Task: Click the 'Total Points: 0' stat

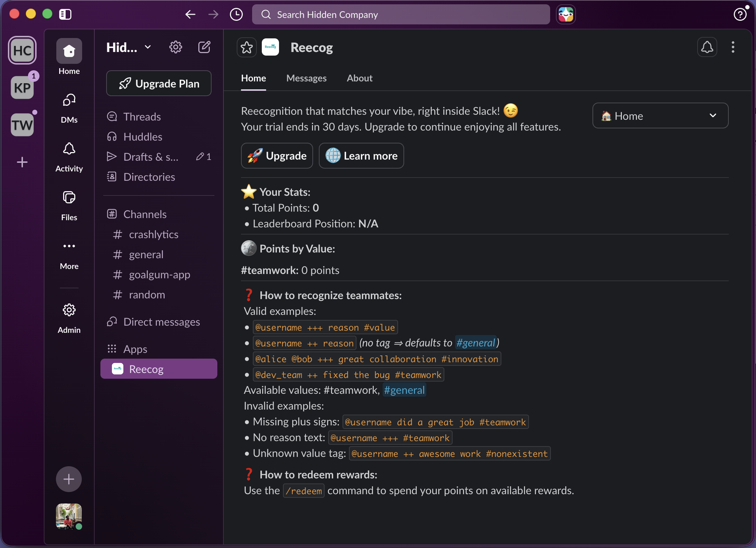Action: (x=286, y=208)
